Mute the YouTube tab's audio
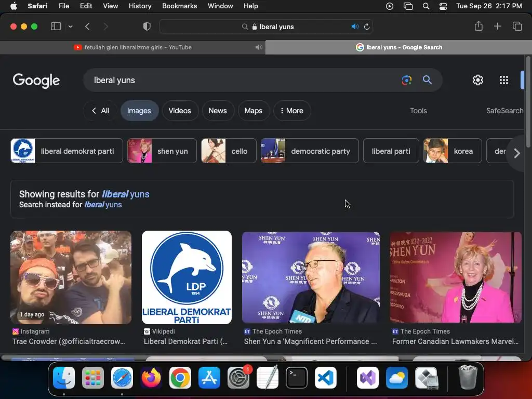 tap(259, 47)
